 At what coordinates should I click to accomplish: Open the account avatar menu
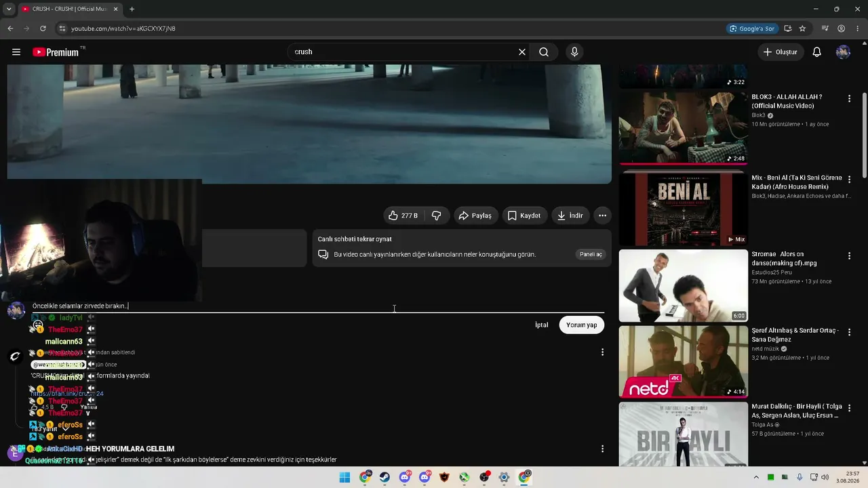843,52
